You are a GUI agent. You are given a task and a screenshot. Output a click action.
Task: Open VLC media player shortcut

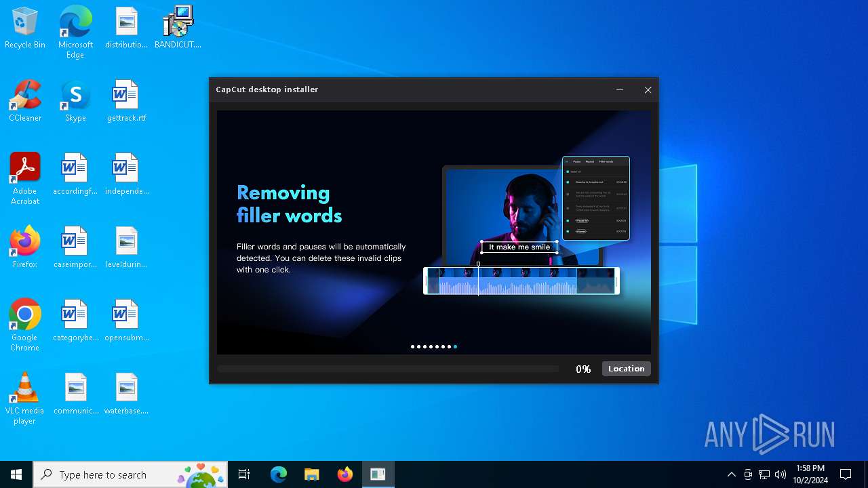point(25,399)
